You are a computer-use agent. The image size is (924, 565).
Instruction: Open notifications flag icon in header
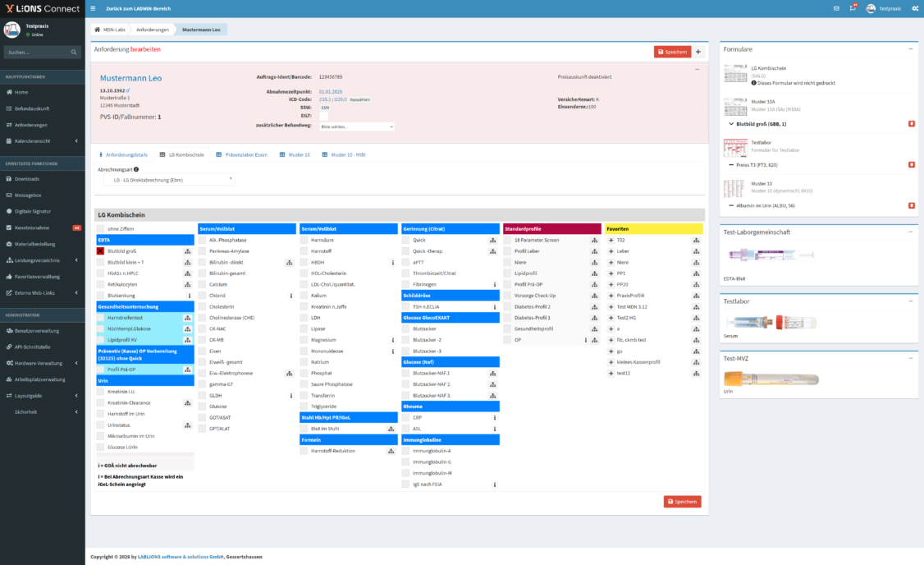pyautogui.click(x=852, y=8)
